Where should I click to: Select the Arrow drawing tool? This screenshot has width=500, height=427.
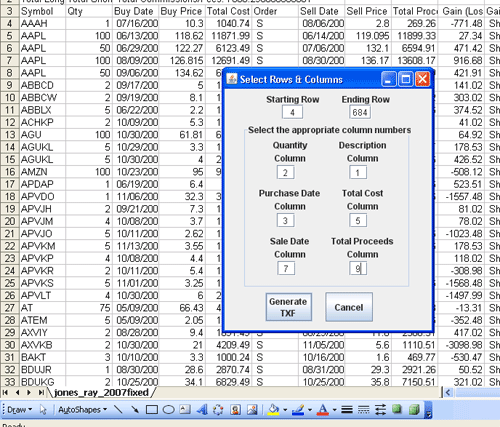[x=135, y=409]
